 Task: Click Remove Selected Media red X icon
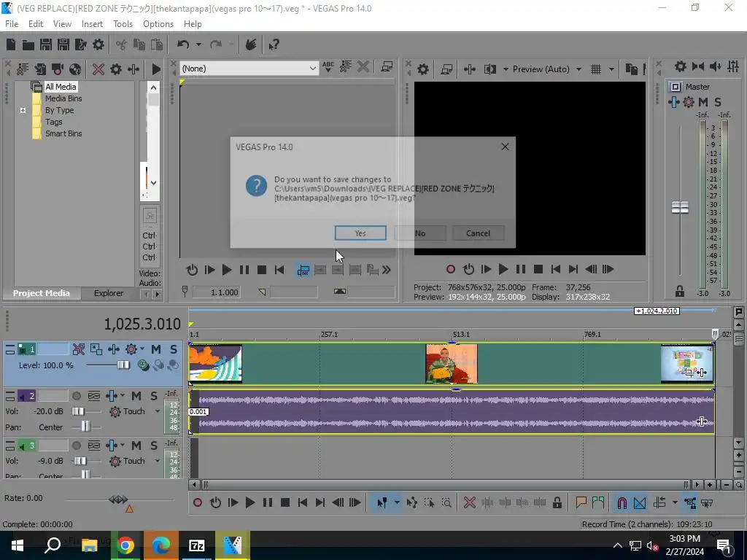pyautogui.click(x=98, y=69)
